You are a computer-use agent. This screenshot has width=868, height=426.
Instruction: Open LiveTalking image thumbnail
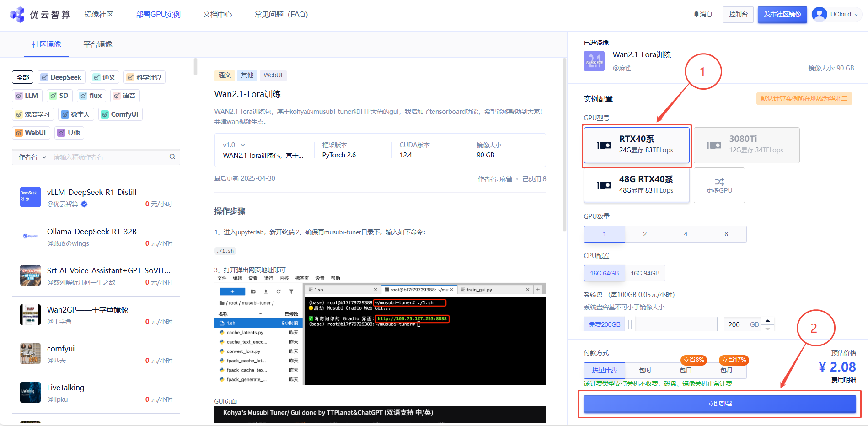[30, 393]
